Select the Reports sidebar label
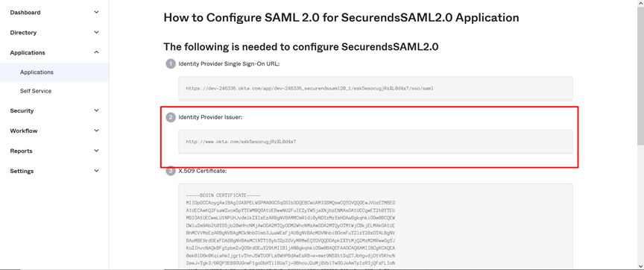Viewport: 644px width, 270px height. [21, 151]
